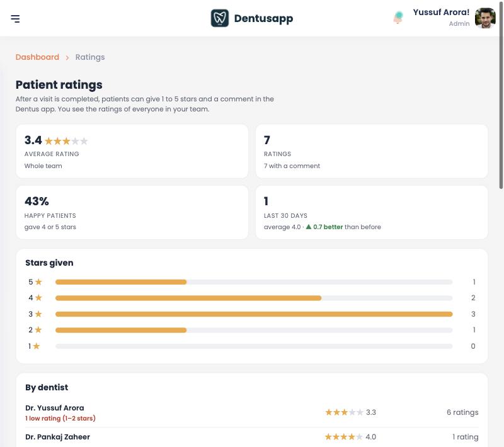
Task: Click the 6 ratings count
Action: pos(462,412)
